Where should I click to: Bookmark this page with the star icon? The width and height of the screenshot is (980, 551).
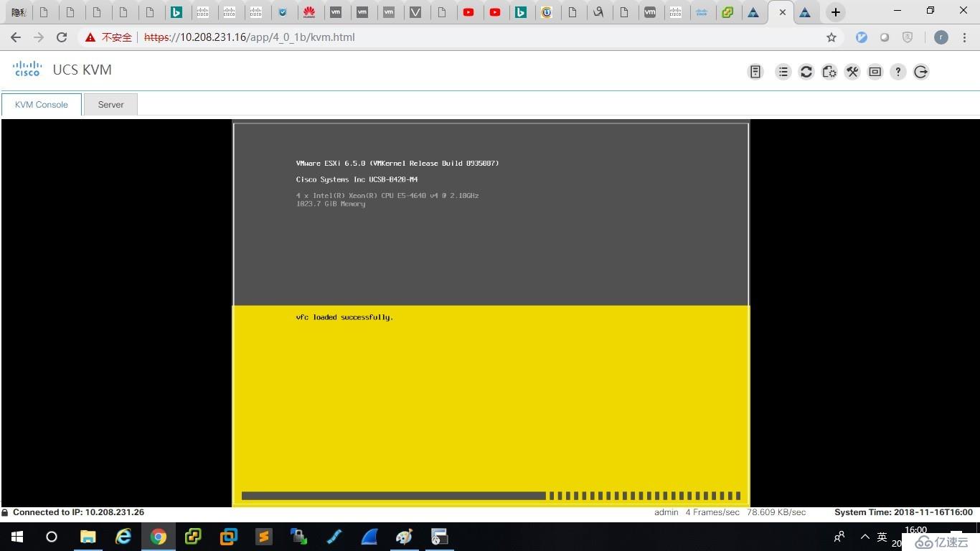pyautogui.click(x=831, y=37)
